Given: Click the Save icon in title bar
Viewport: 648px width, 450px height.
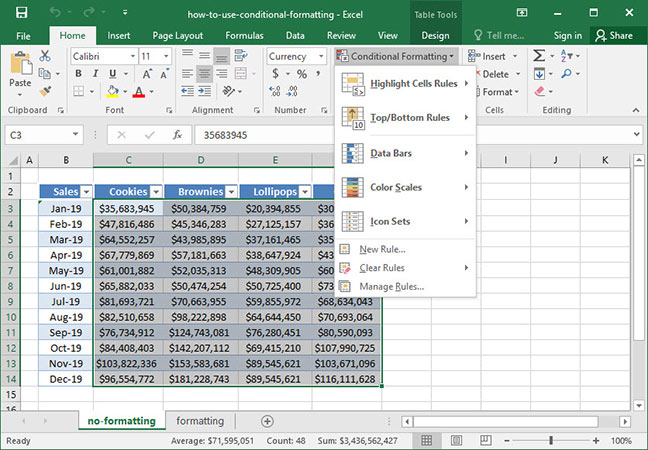Looking at the screenshot, I should click(21, 13).
